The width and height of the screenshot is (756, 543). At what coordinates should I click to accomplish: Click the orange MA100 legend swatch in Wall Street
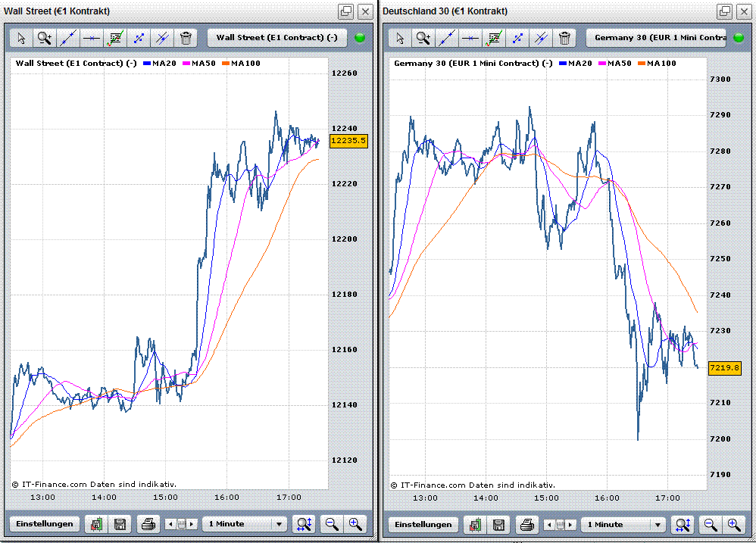(x=226, y=63)
